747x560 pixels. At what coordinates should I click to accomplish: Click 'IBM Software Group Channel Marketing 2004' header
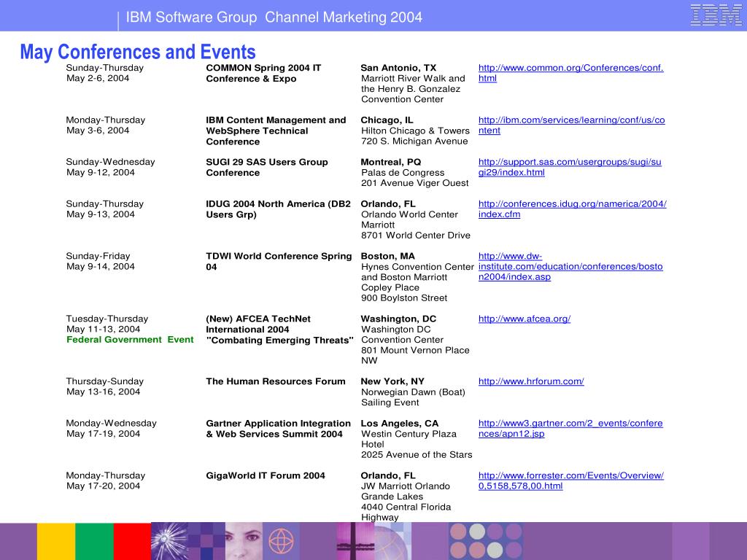[x=274, y=17]
